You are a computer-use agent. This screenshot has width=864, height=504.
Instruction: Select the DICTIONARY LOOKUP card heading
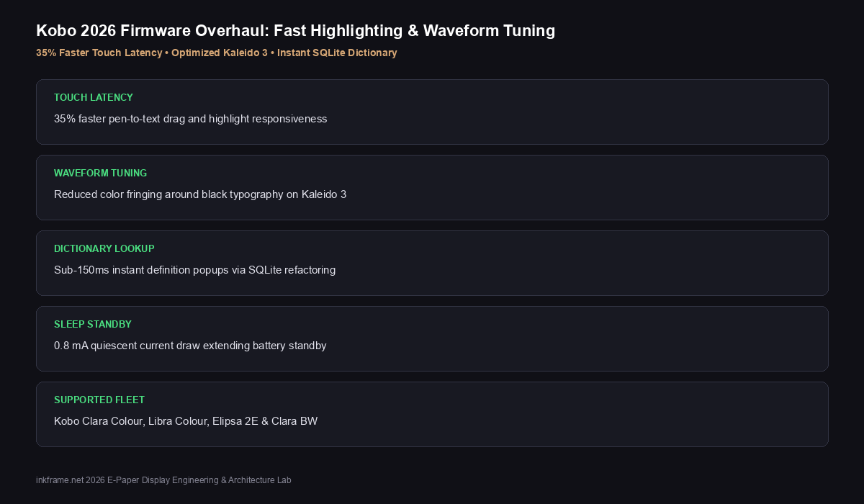104,248
